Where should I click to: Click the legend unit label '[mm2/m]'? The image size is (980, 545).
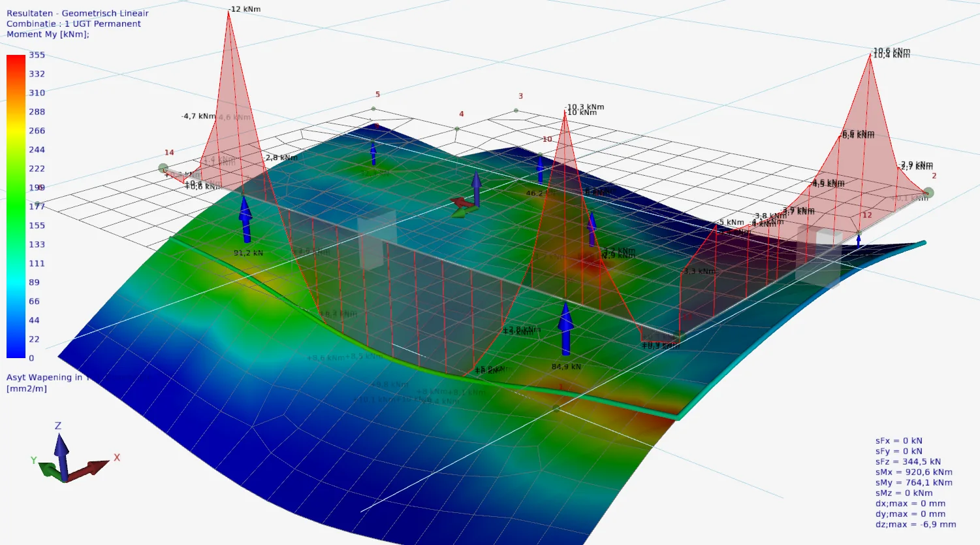tap(27, 389)
